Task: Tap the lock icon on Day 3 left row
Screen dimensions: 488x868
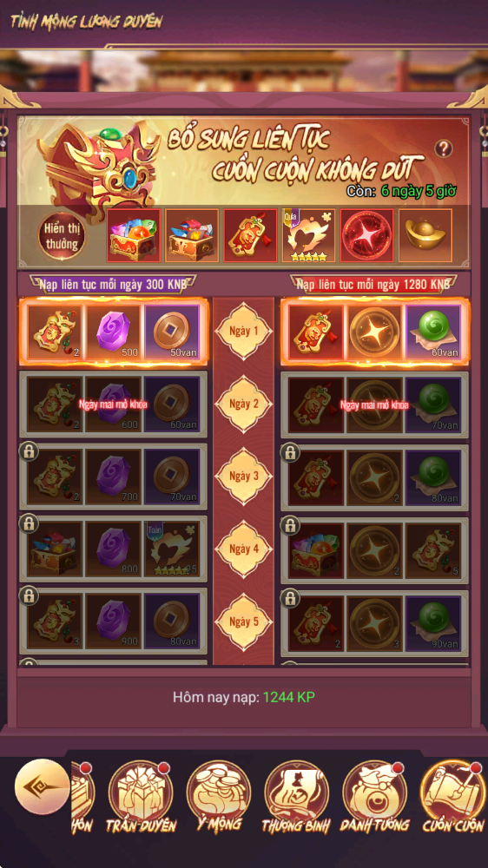Action: point(29,451)
